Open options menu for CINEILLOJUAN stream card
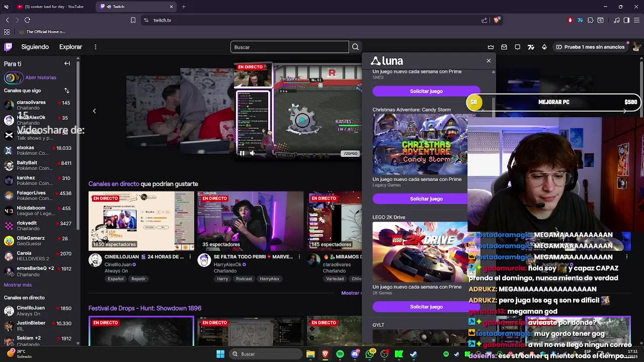Image resolution: width=644 pixels, height=362 pixels. coord(190,257)
